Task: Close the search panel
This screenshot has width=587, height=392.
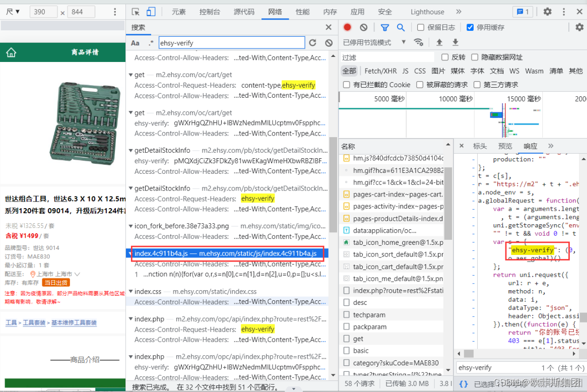Action: [x=329, y=27]
